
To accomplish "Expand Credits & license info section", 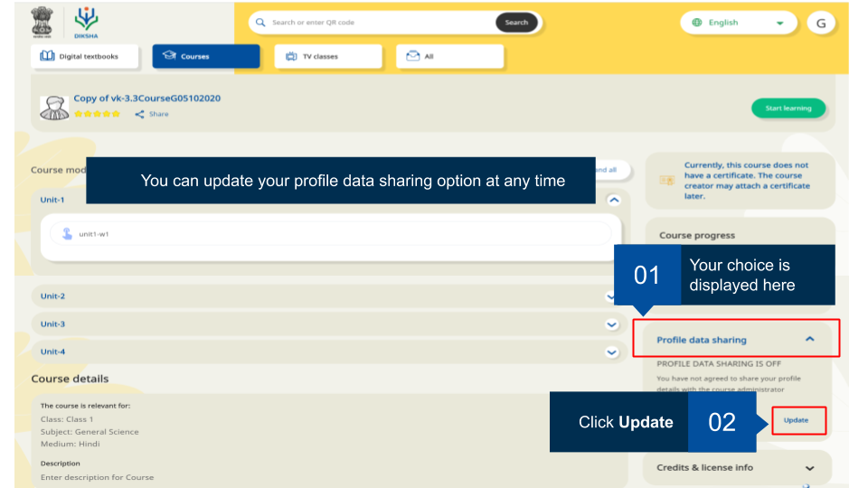I will [809, 468].
